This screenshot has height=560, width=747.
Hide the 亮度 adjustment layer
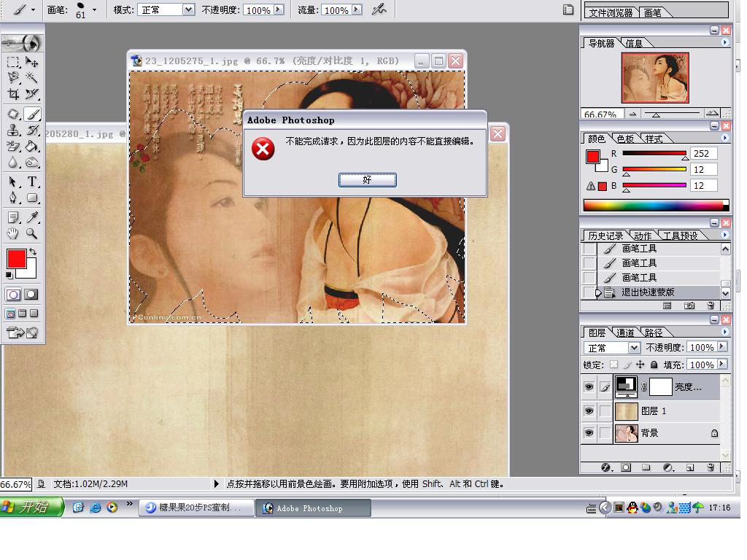click(x=589, y=387)
